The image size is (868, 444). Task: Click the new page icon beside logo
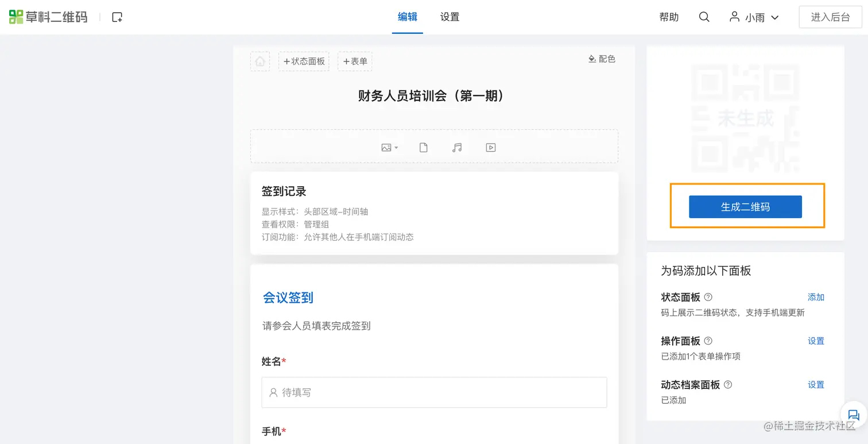117,17
